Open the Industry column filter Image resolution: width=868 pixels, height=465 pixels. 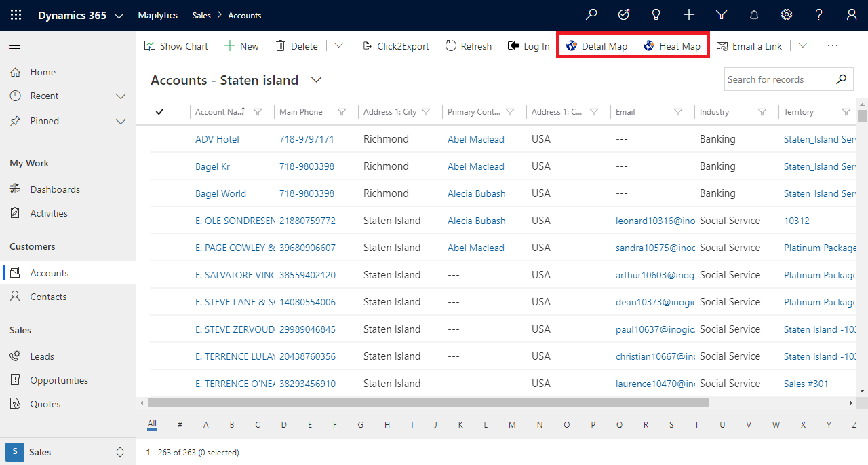(x=762, y=112)
